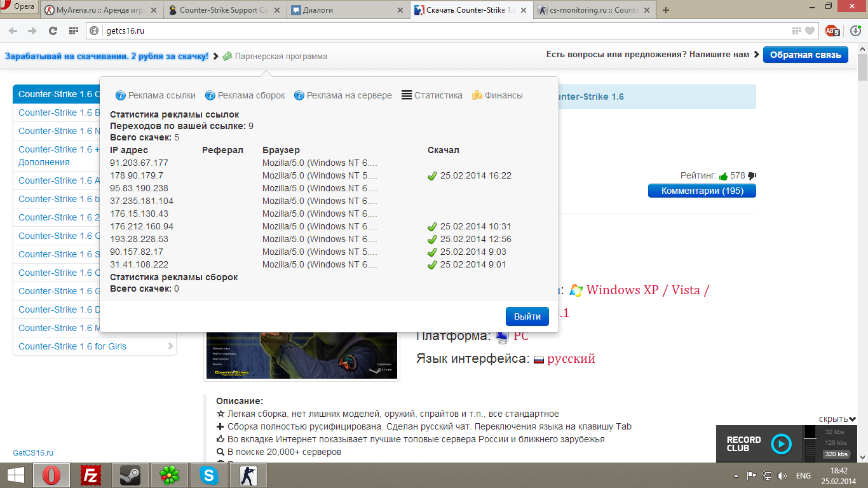Click скрыть to hide the radio player
Screen dimensions: 868x488
[837, 419]
